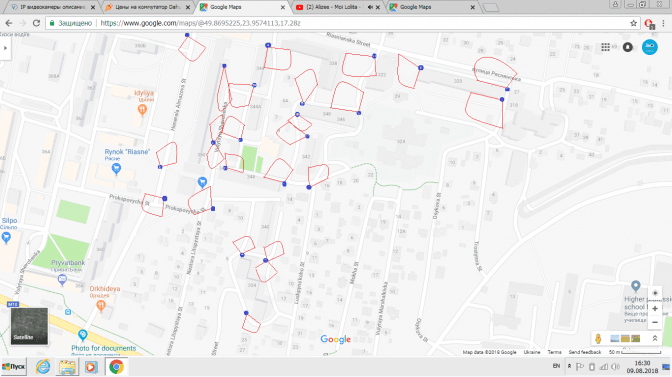Screen dimensions: 672x377
Task: Bookmark this page with the star
Action: [x=633, y=23]
